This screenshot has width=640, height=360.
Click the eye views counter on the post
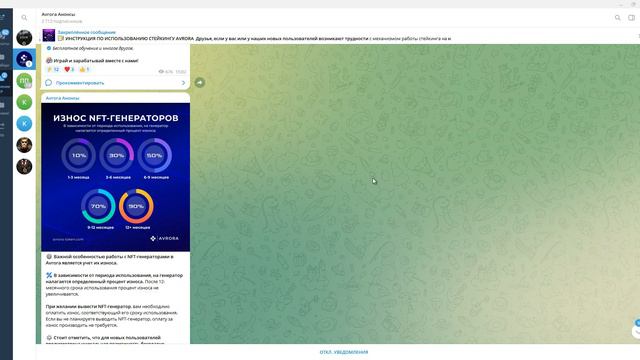click(165, 71)
